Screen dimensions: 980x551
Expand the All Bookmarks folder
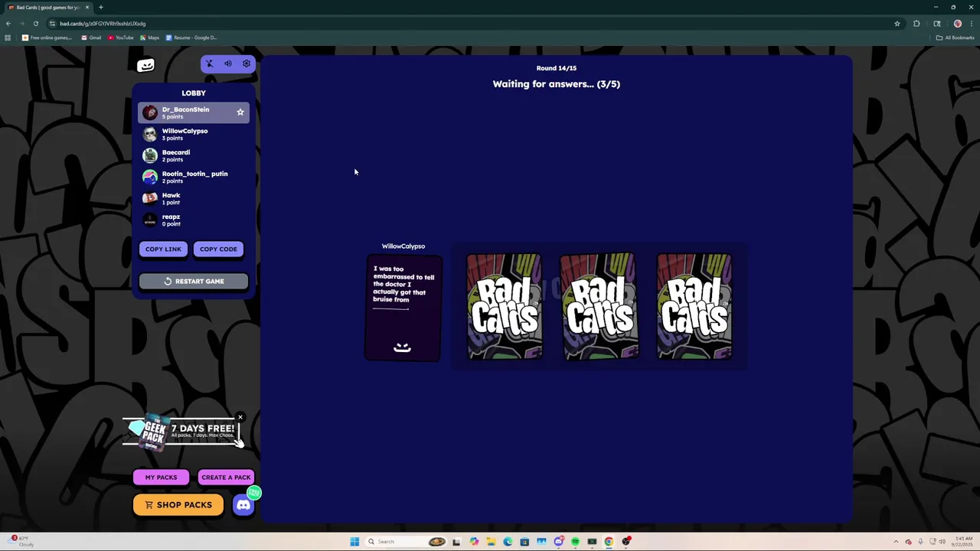tap(955, 37)
